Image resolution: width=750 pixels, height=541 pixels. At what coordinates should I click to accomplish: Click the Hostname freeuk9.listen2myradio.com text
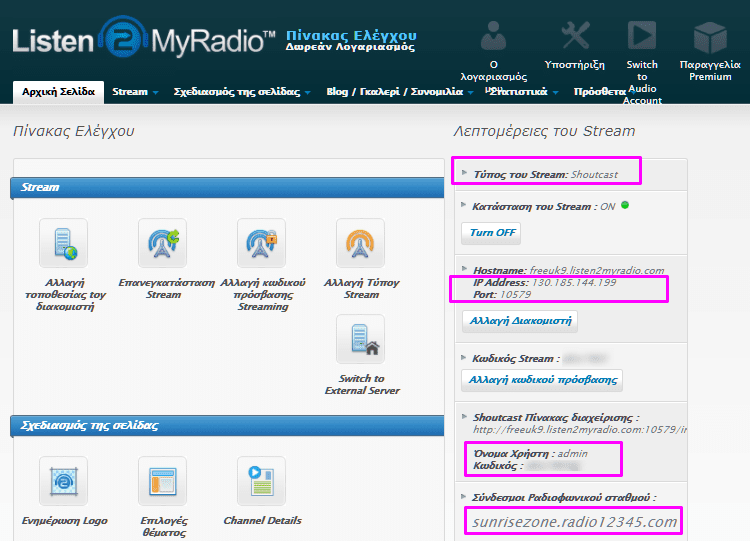(x=568, y=271)
